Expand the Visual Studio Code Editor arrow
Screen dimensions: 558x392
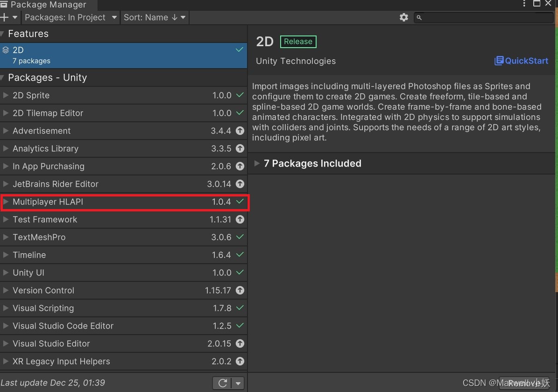(x=5, y=326)
